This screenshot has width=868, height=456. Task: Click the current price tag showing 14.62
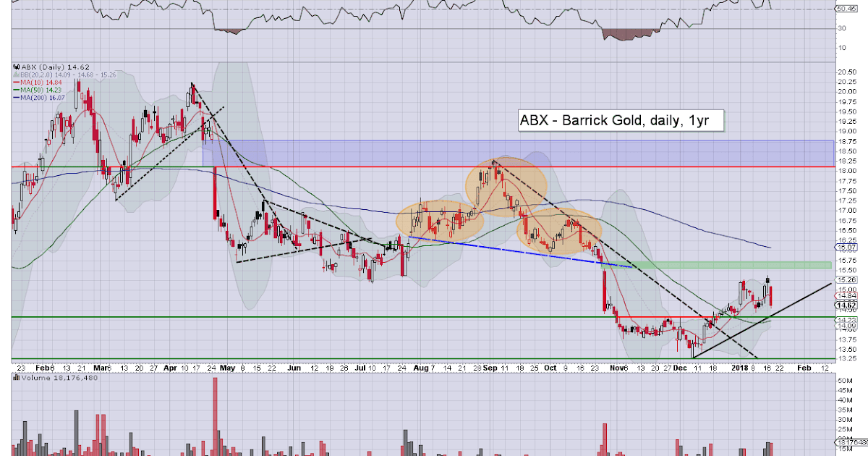pos(845,305)
